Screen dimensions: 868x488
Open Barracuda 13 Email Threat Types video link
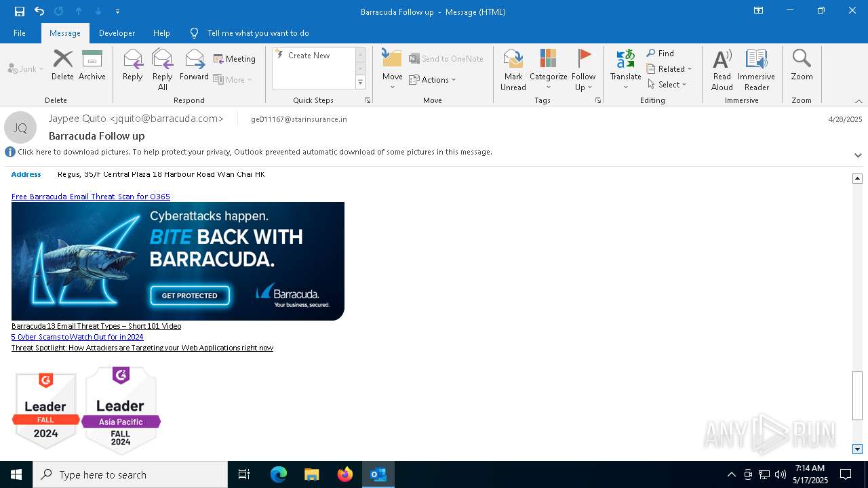click(96, 326)
